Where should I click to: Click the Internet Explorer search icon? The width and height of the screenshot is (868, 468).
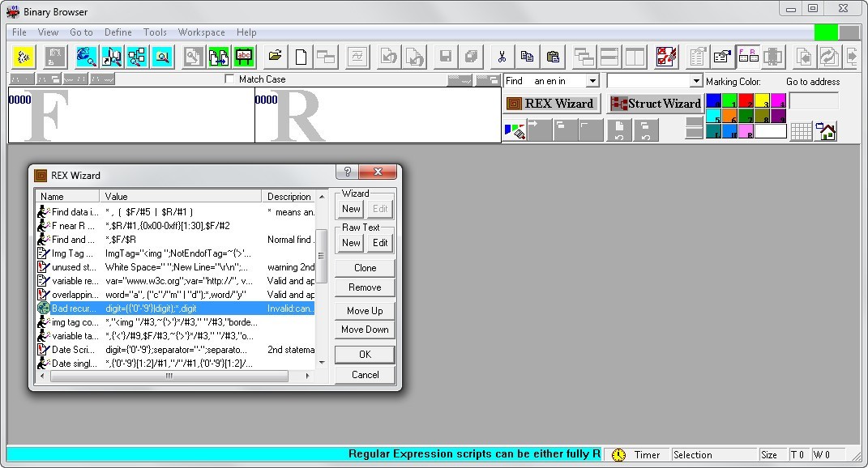coord(86,57)
